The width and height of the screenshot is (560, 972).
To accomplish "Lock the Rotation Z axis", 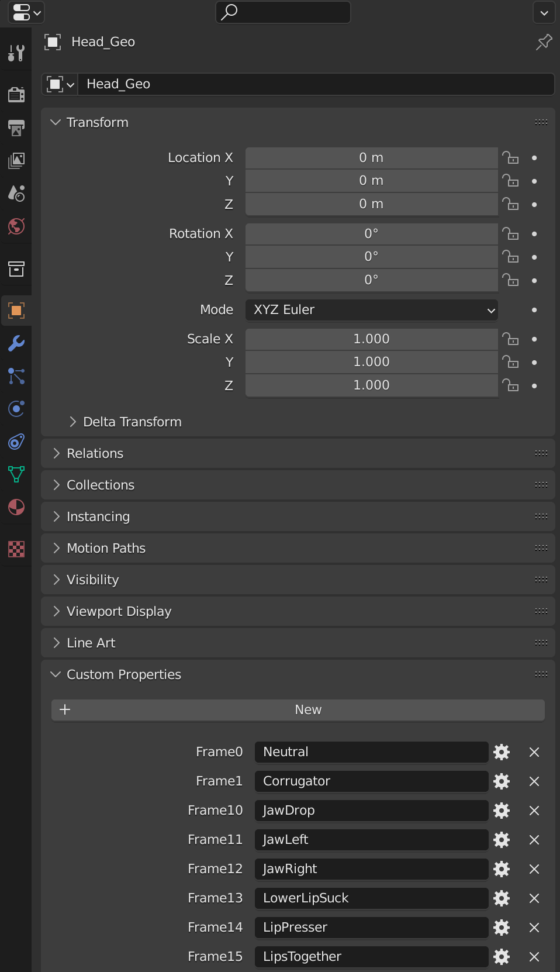I will tap(510, 281).
